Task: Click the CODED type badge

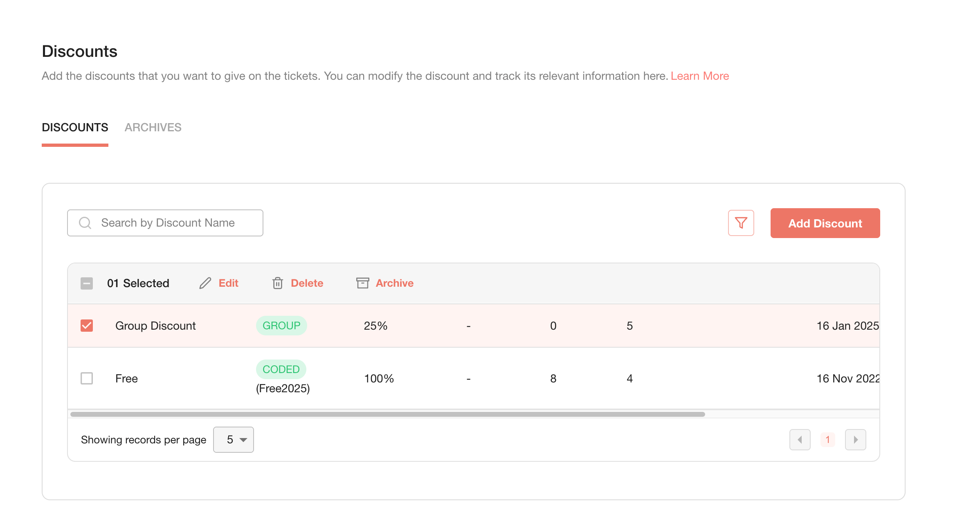Action: 281,369
